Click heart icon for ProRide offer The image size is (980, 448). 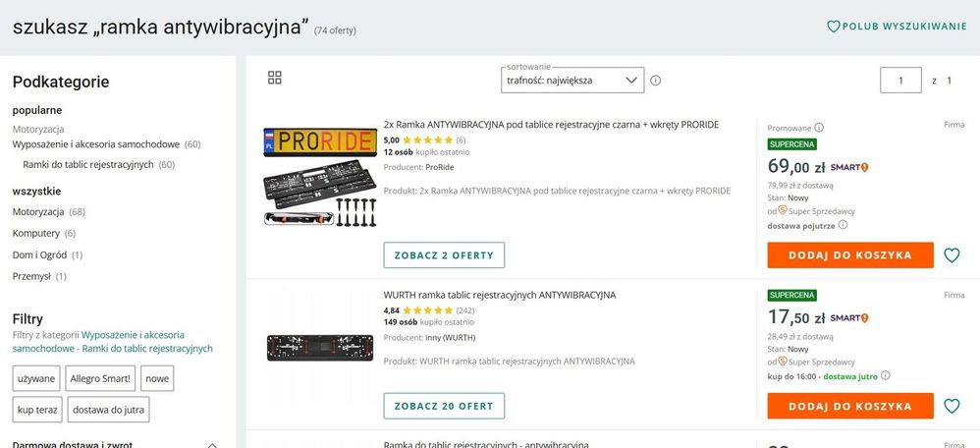pyautogui.click(x=951, y=255)
